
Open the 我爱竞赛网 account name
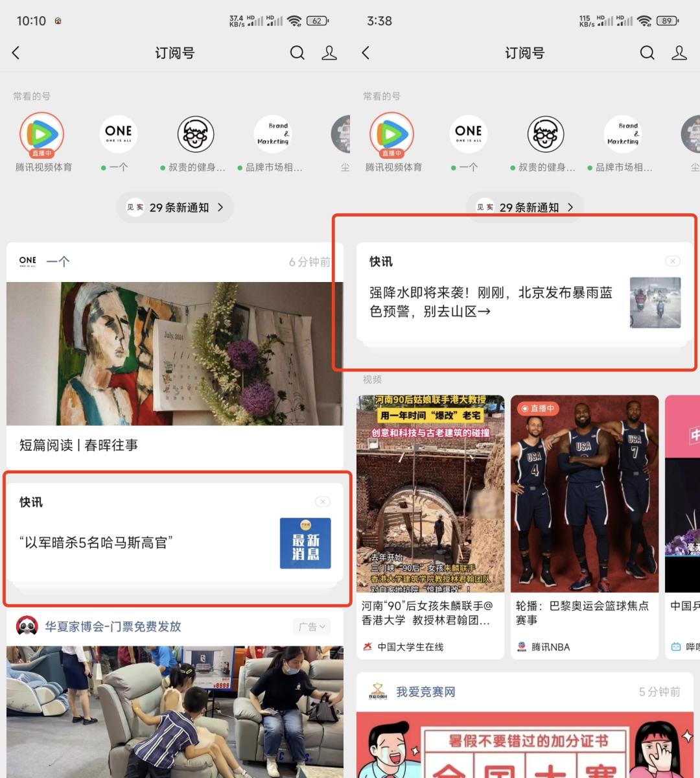(425, 692)
